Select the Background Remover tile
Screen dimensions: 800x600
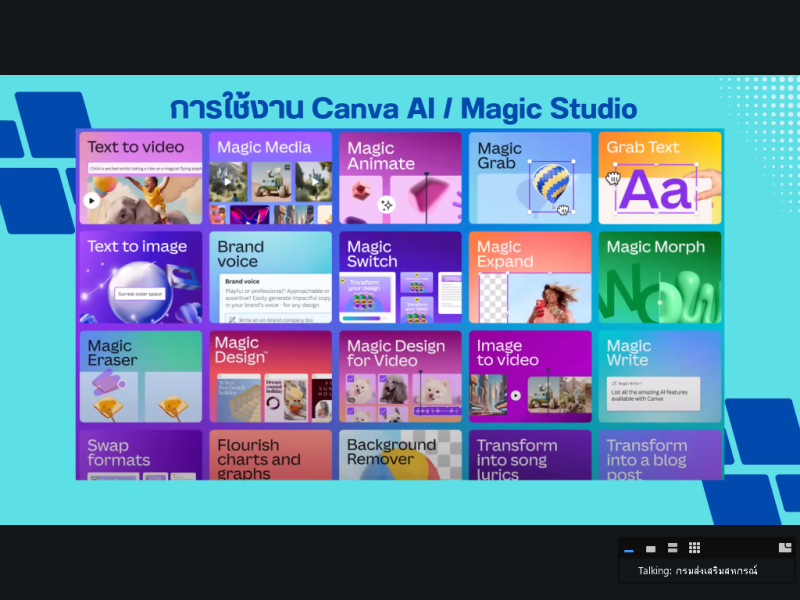click(400, 455)
